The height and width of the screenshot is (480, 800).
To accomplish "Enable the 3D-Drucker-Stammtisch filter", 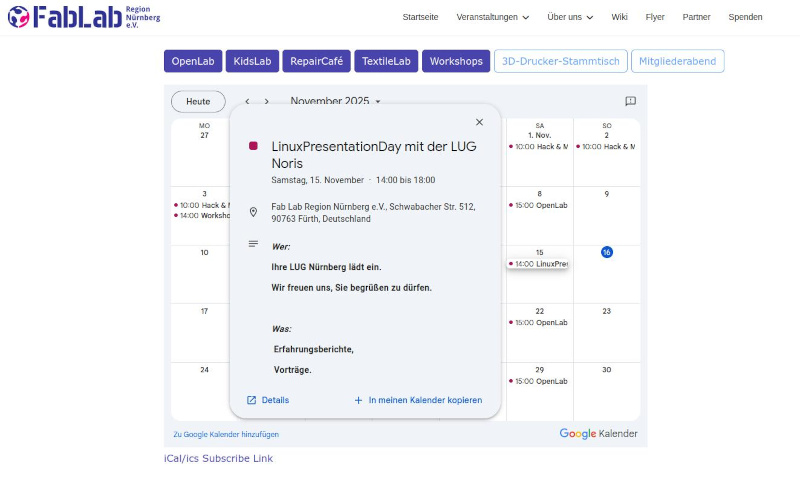I will [561, 61].
